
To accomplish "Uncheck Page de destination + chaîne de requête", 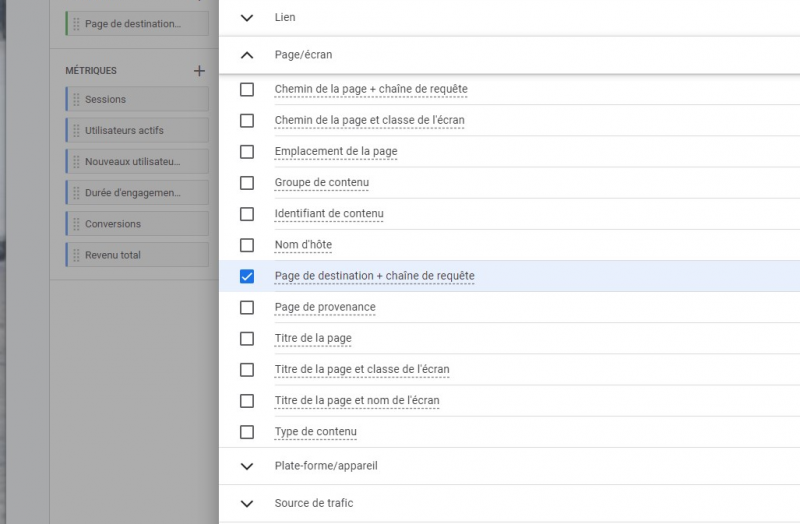I will tap(247, 276).
